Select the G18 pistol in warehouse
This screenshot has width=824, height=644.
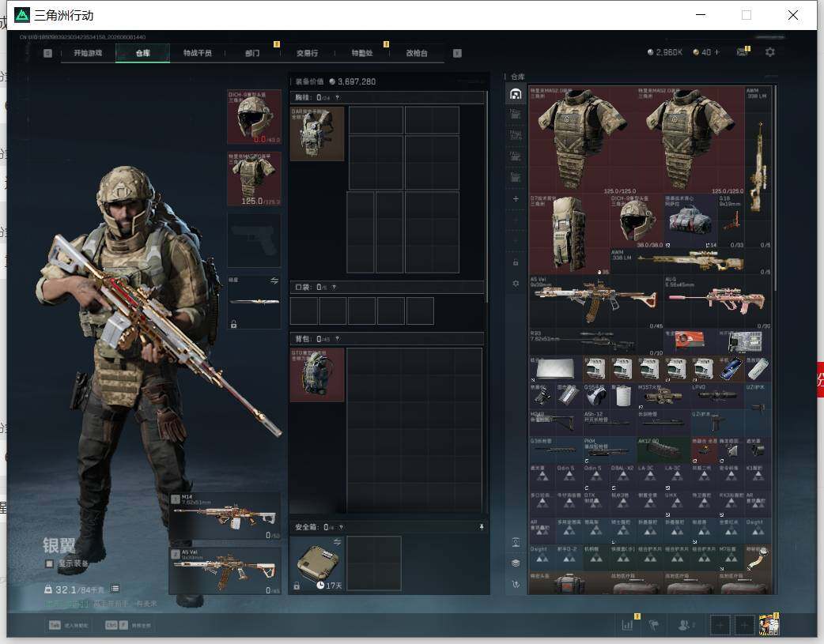[x=731, y=221]
